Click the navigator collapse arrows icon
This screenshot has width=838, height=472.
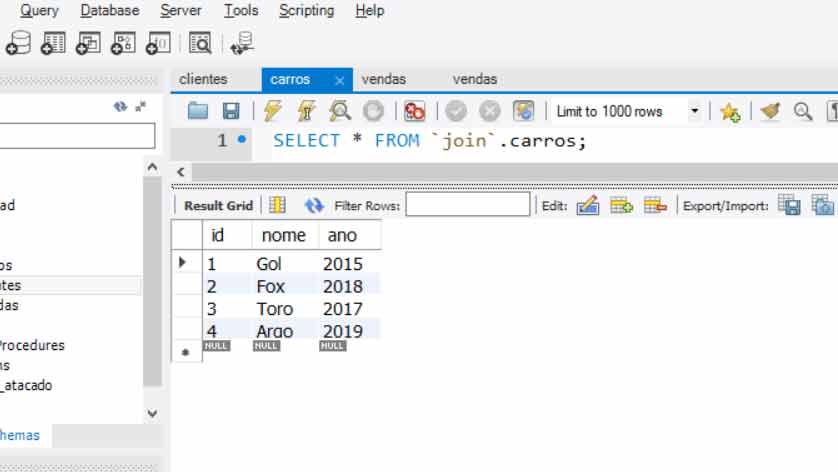(141, 106)
